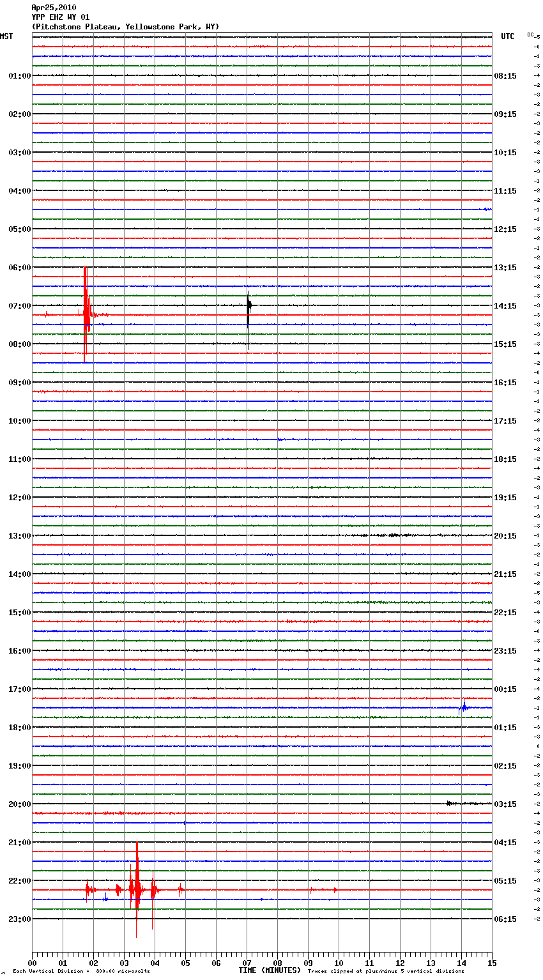This screenshot has width=543, height=980.
Task: Click the Pitchstone Plateau, Yellowstone Park location title
Action: (125, 27)
